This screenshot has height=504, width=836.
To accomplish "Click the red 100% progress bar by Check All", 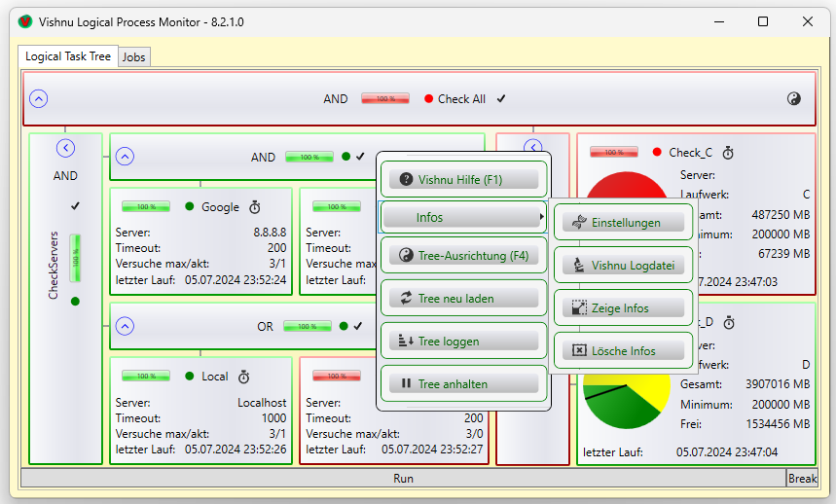I will click(385, 99).
